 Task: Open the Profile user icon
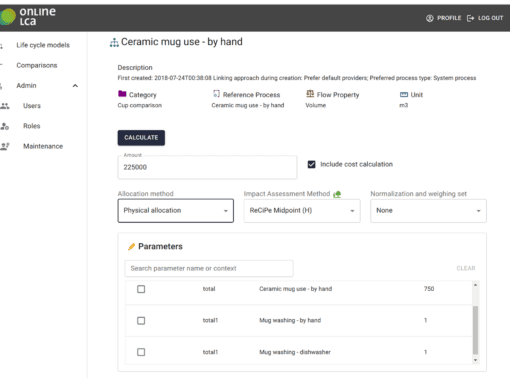[430, 18]
